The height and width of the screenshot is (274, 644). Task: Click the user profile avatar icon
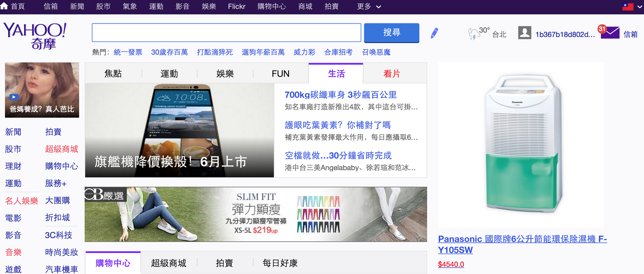point(524,33)
